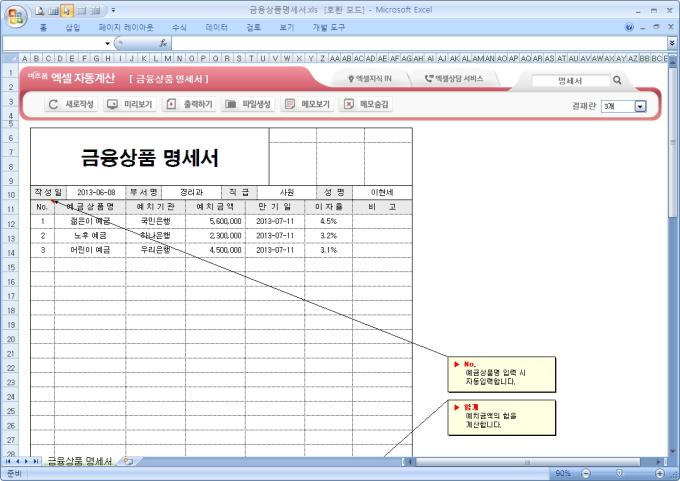Select the 3.1% interest cell
Image resolution: width=680 pixels, height=481 pixels.
click(x=328, y=250)
